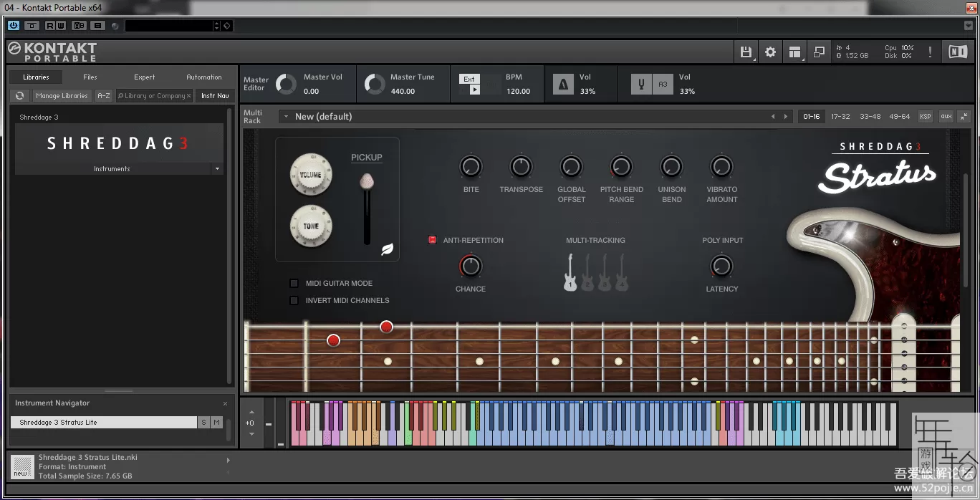This screenshot has height=500, width=980.
Task: Click the Bite knob
Action: (471, 168)
